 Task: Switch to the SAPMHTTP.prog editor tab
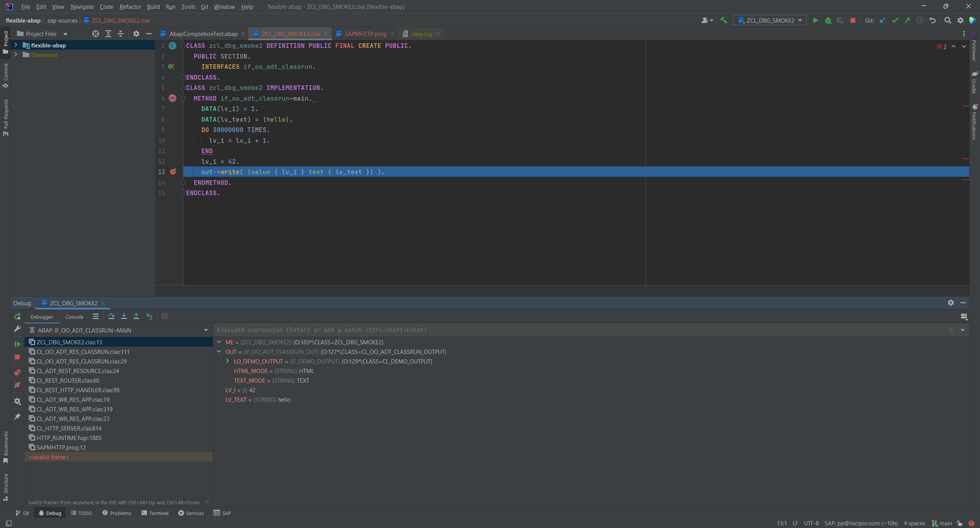coord(365,34)
